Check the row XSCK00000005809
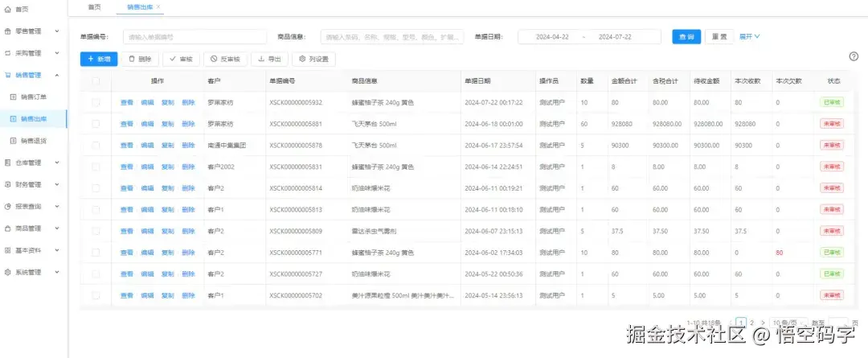Viewport: 868px width, 358px height. click(x=96, y=231)
